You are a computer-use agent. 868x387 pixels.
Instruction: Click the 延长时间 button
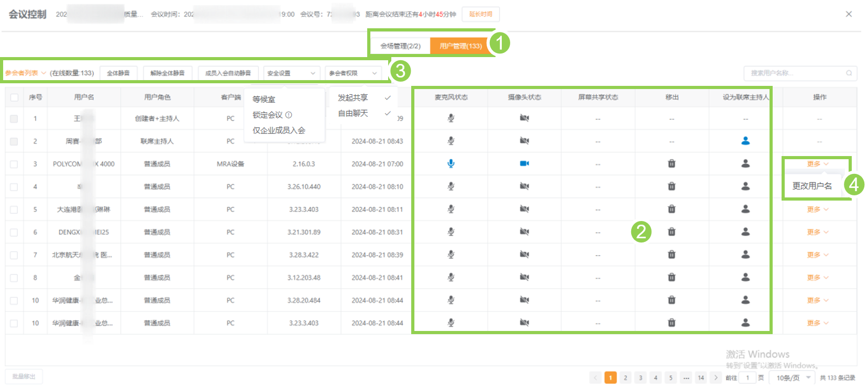[x=480, y=14]
